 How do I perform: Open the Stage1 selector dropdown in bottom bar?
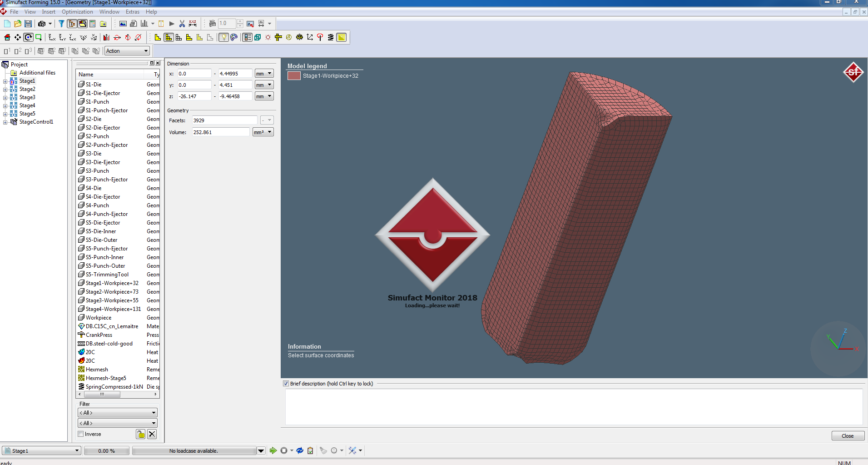(x=41, y=451)
